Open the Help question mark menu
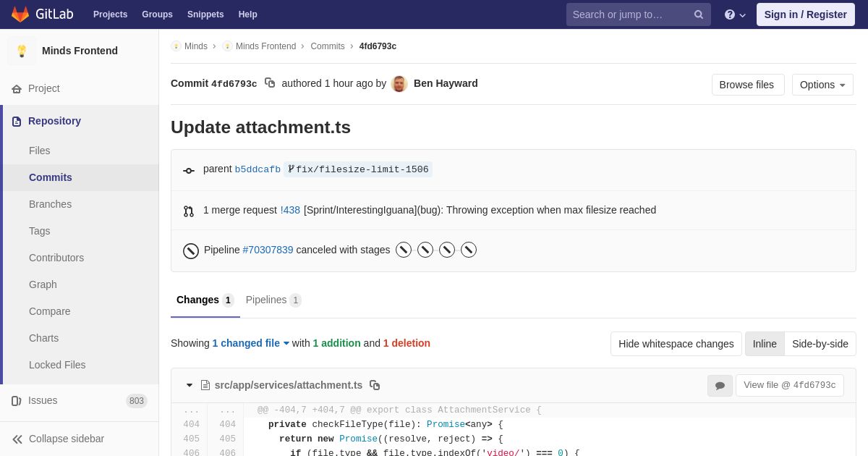868x456 pixels. (x=735, y=14)
